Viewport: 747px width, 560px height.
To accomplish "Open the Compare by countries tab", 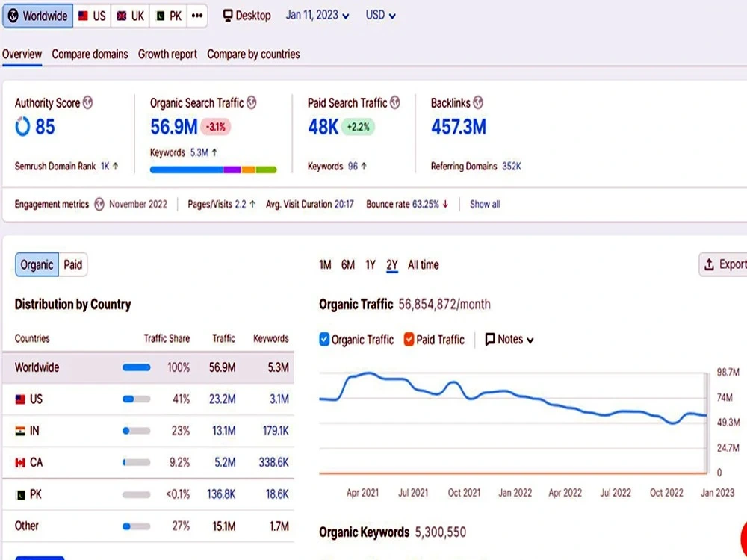I will coord(253,55).
